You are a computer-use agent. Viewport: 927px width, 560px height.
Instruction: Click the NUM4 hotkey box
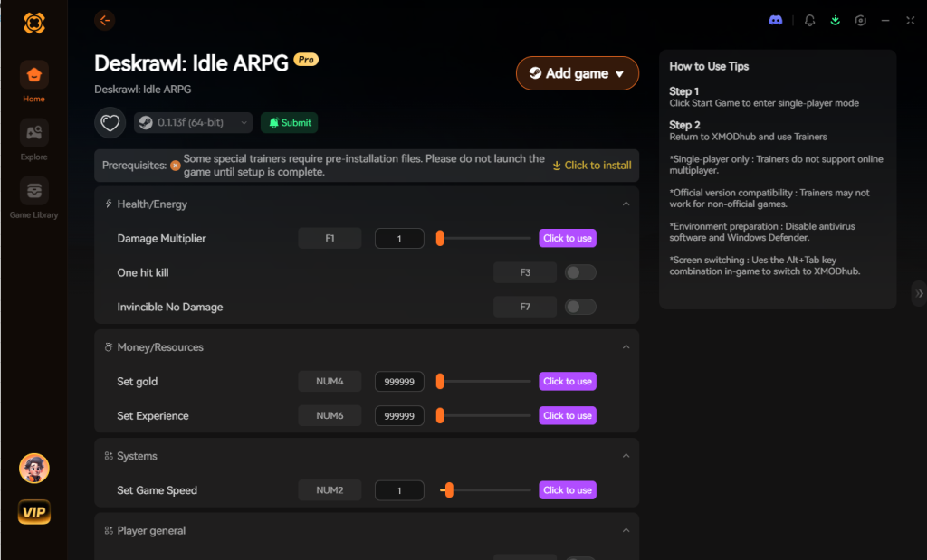pyautogui.click(x=330, y=381)
